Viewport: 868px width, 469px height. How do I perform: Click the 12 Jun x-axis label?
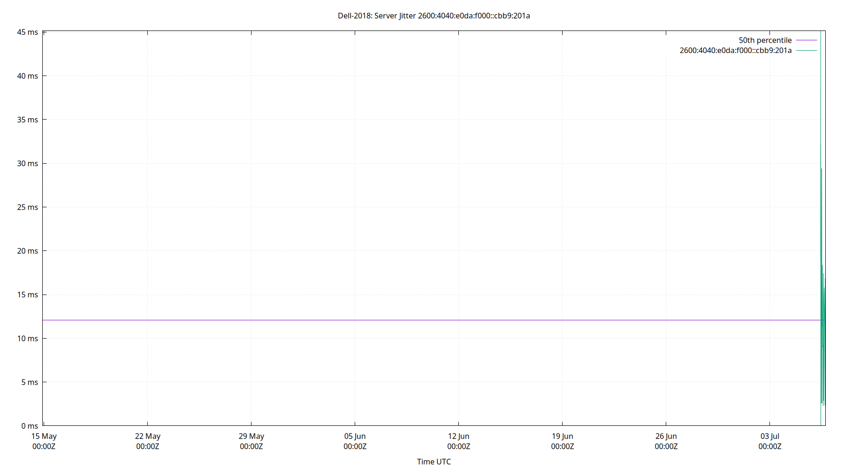tap(460, 436)
